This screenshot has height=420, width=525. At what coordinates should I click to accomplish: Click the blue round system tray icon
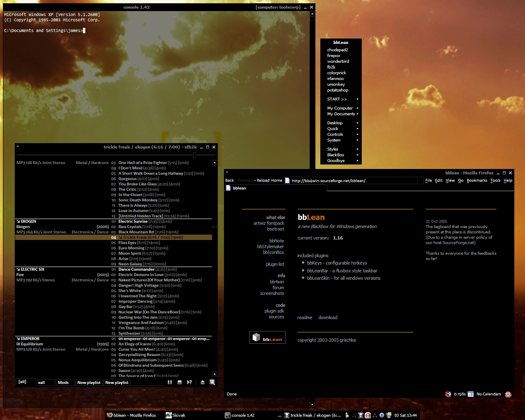[x=382, y=415]
